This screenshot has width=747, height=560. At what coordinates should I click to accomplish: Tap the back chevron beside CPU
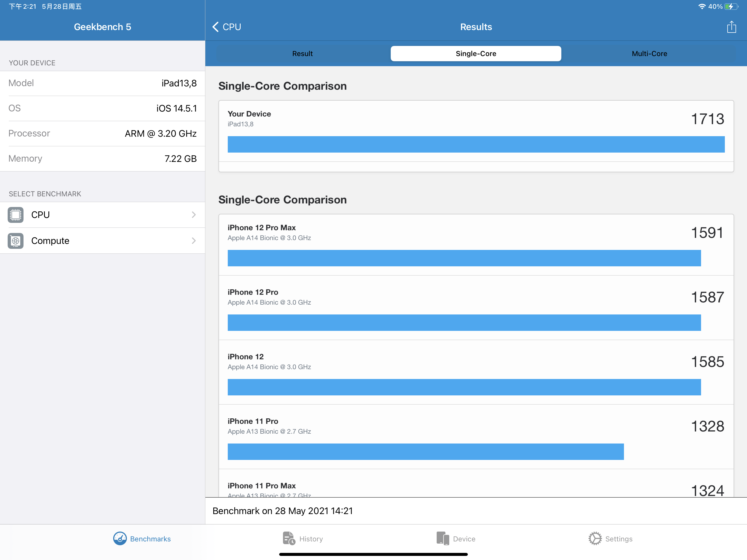[x=215, y=27]
